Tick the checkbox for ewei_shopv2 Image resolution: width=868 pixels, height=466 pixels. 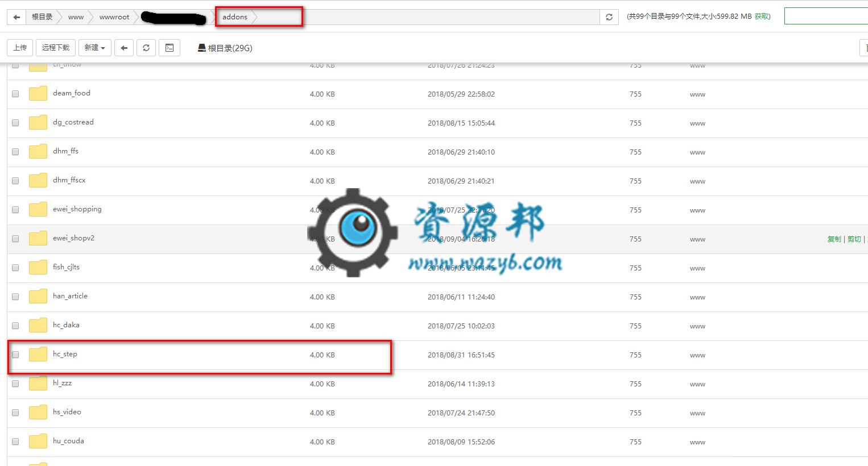coord(15,239)
